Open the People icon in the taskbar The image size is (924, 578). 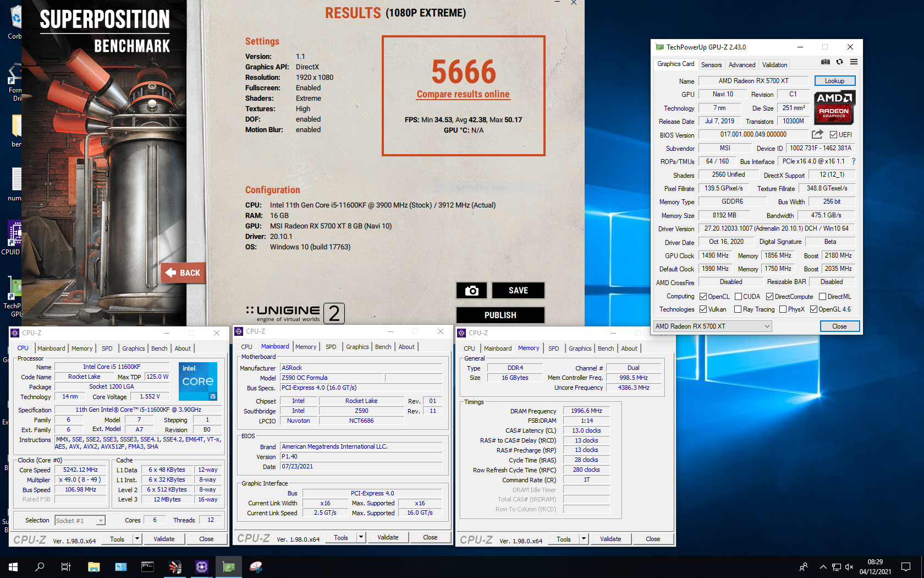point(804,567)
